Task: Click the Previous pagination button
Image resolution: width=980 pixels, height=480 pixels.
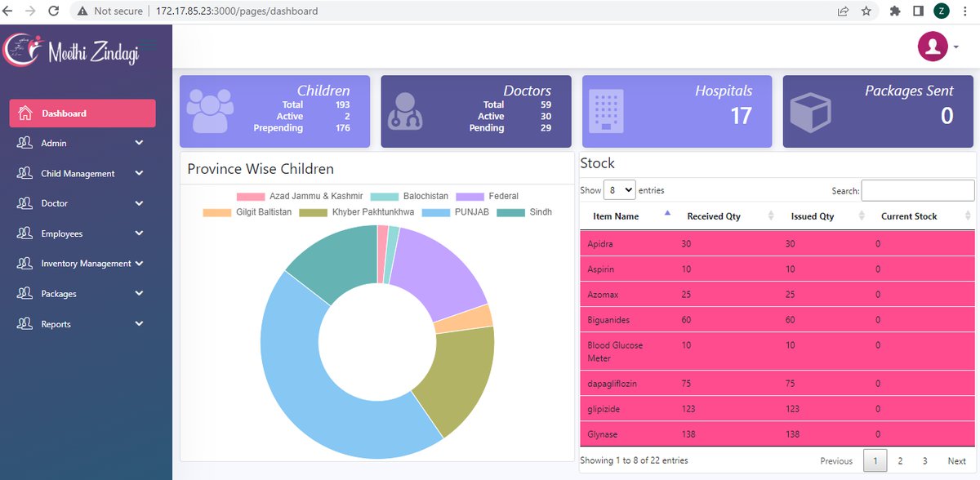Action: (836, 461)
